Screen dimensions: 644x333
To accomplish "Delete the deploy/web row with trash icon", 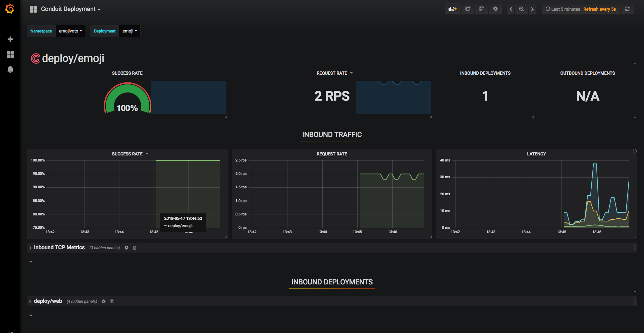I will click(112, 302).
